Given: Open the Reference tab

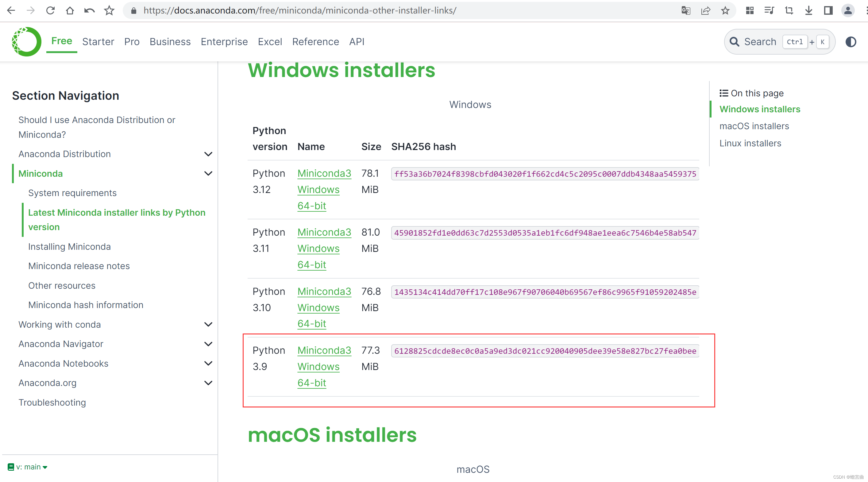Looking at the screenshot, I should coord(315,42).
